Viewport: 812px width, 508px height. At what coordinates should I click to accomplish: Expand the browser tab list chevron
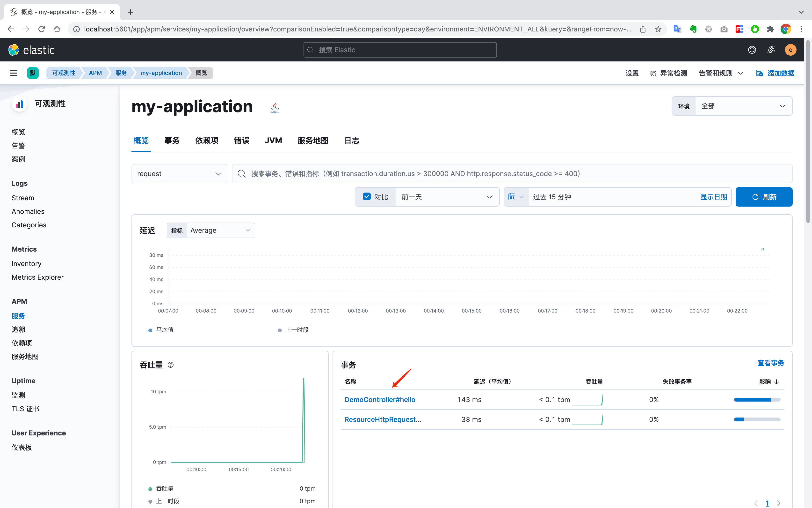point(801,12)
